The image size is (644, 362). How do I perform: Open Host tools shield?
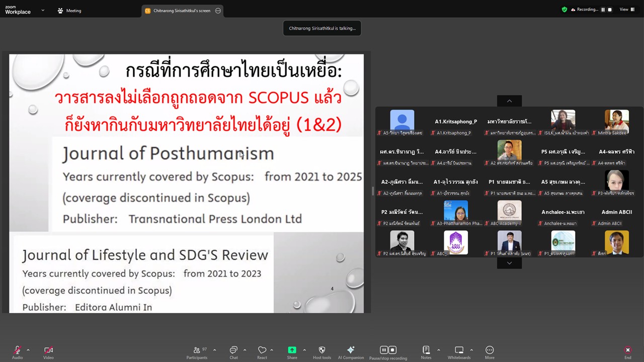[322, 352]
